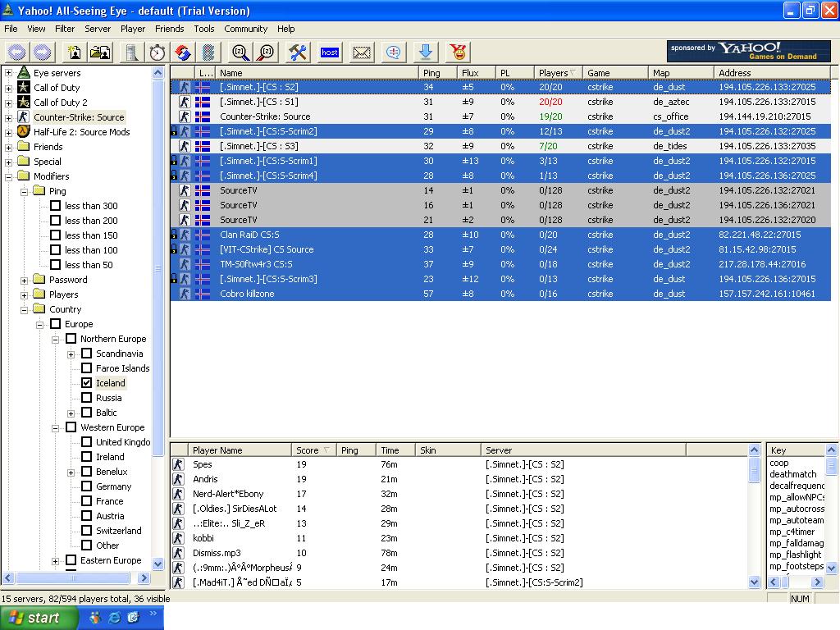Click the red magnifier search icon
This screenshot has width=840, height=630.
point(266,52)
